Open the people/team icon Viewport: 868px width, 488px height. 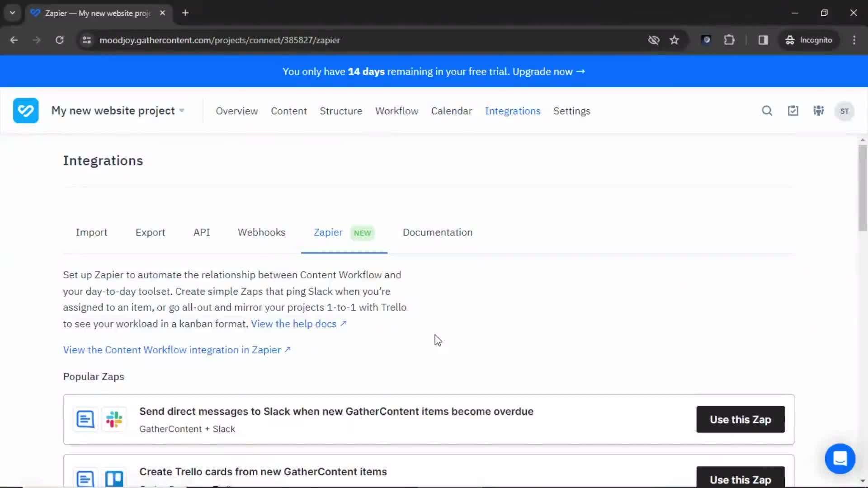coord(819,111)
